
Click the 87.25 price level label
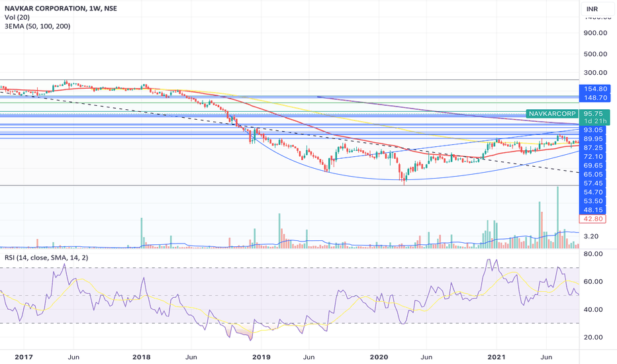(x=593, y=148)
